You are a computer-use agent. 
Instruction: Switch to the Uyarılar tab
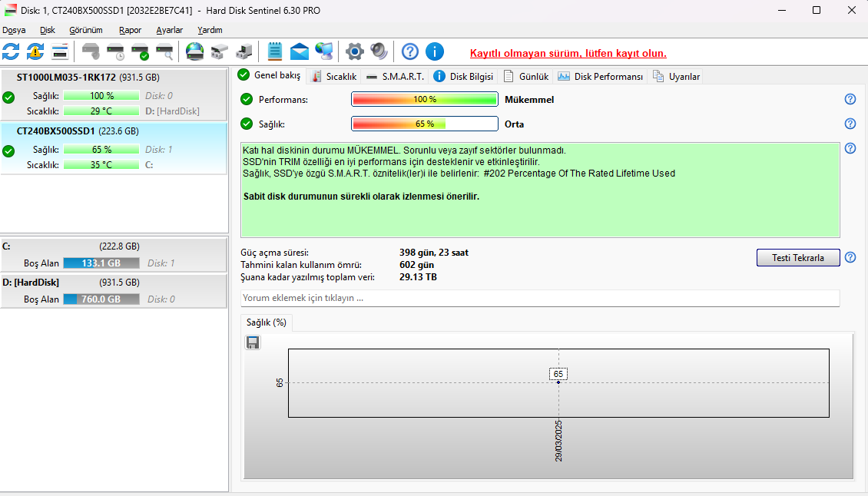pos(676,76)
